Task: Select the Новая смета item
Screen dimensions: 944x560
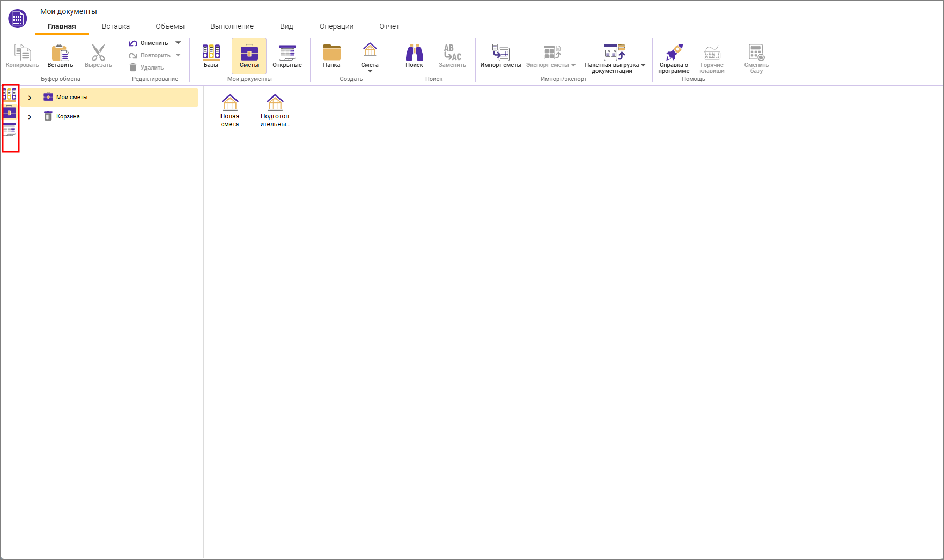Action: click(230, 110)
